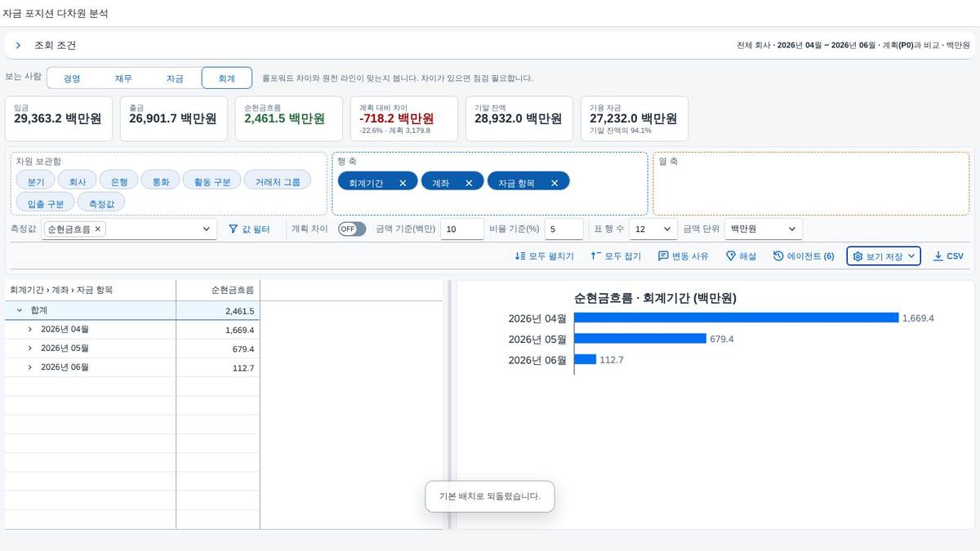
Task: Expand the 2026년 05월 row
Action: 29,349
